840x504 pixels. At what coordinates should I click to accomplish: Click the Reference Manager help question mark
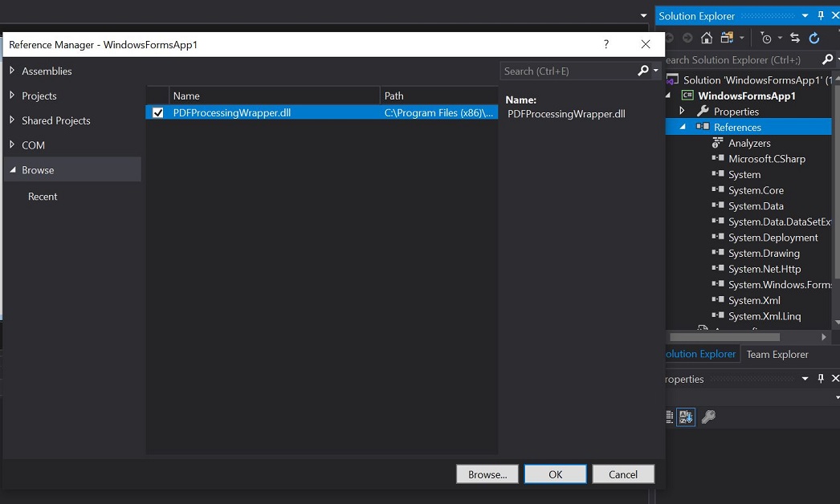point(606,45)
